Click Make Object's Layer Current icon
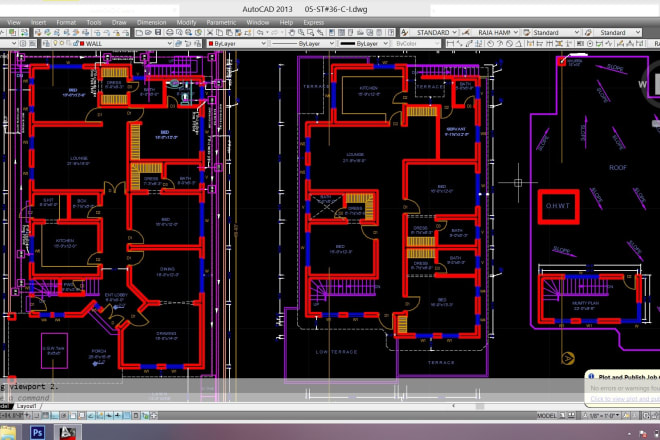660x440 pixels. coord(178,43)
